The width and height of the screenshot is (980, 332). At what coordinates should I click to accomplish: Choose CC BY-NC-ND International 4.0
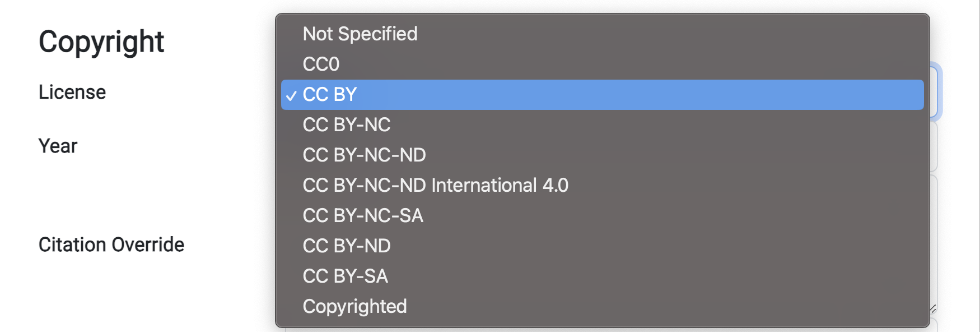click(435, 186)
